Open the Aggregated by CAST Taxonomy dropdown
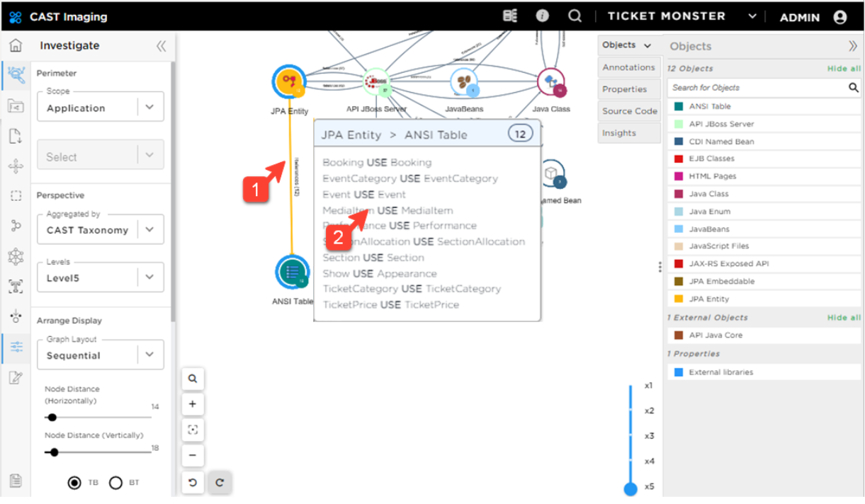This screenshot has height=504, width=865. click(x=100, y=229)
